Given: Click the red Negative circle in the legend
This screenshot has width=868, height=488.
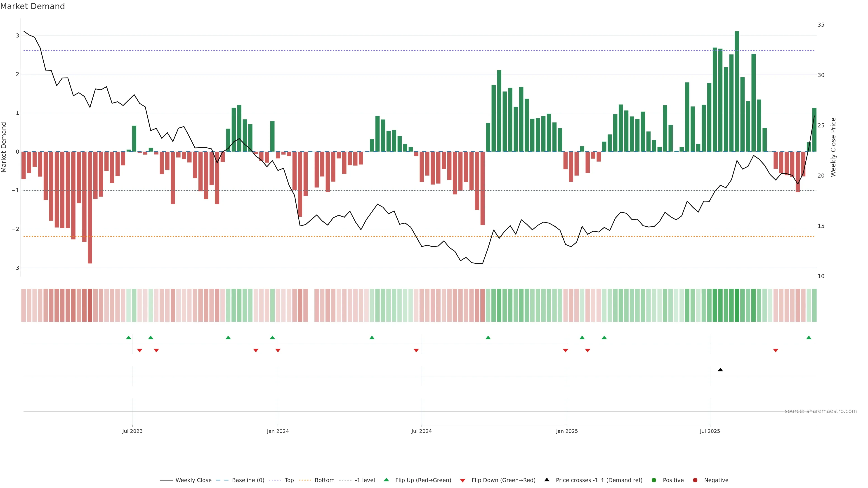Looking at the screenshot, I should point(695,480).
